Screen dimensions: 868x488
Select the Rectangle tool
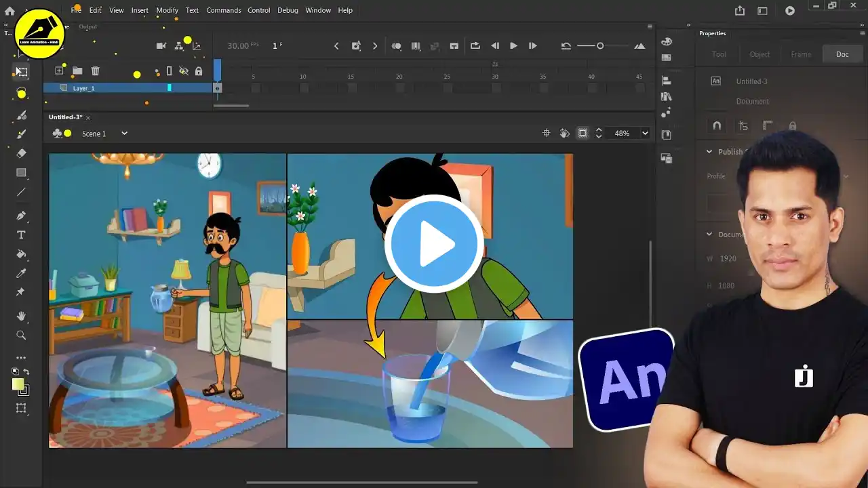point(21,173)
